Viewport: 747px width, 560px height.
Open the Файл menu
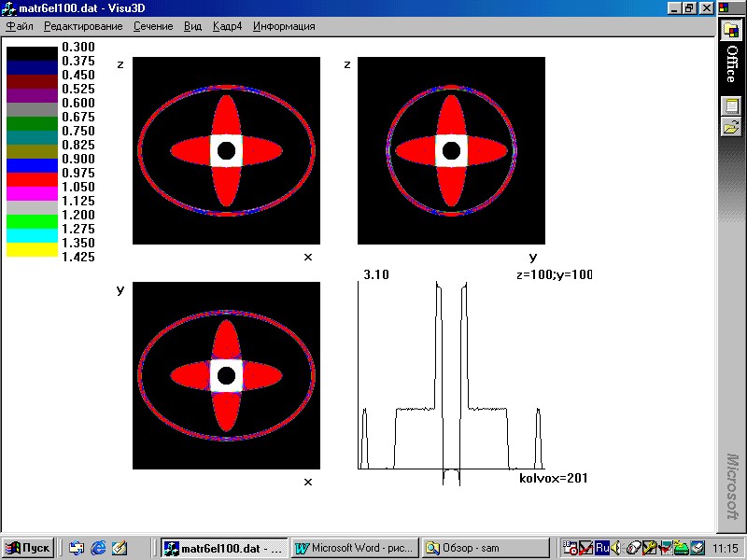(20, 26)
